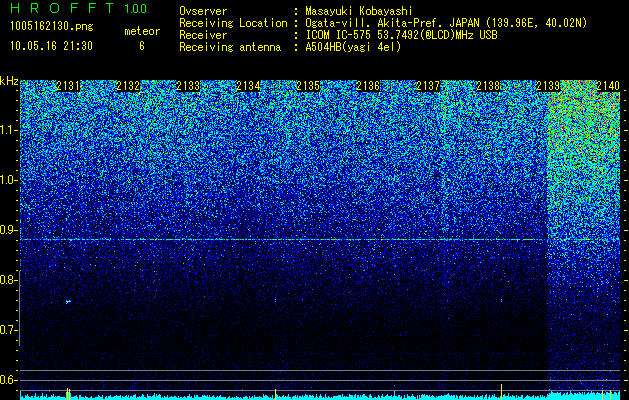The width and height of the screenshot is (629, 400).
Task: Click the meteor count value 6
Action: coord(142,46)
